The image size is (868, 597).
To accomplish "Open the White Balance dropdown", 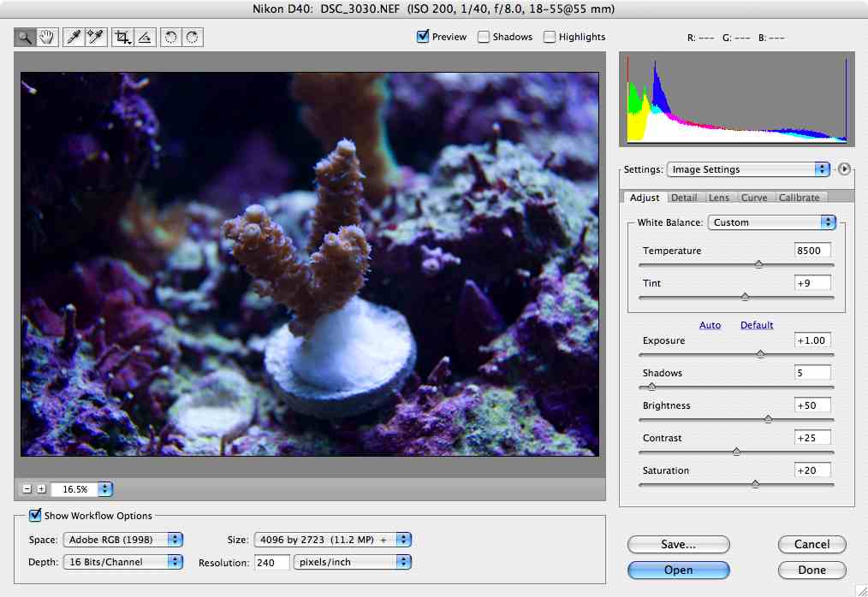I will tap(771, 222).
